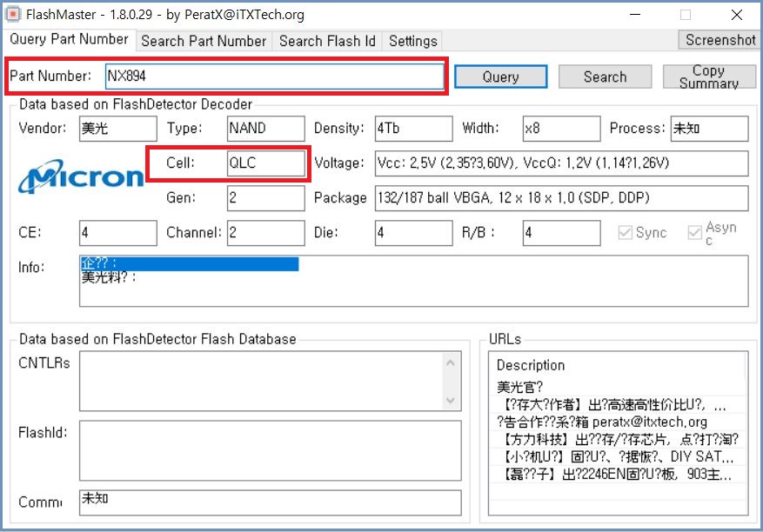The image size is (763, 532).
Task: Click the Part Number input field
Action: 274,76
